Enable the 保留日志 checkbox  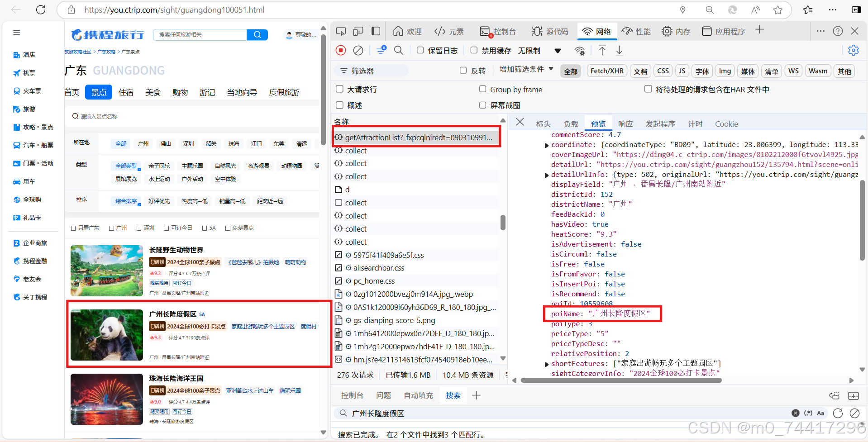point(420,50)
